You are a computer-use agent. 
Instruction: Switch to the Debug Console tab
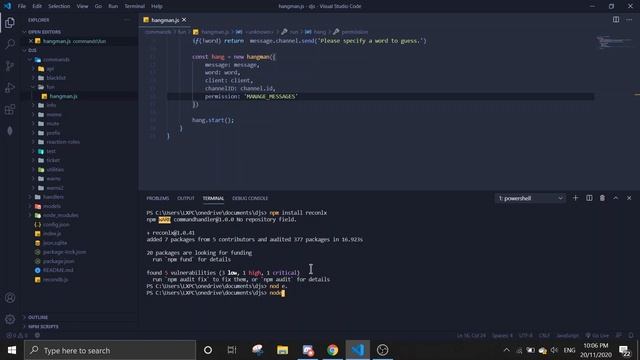[x=250, y=198]
